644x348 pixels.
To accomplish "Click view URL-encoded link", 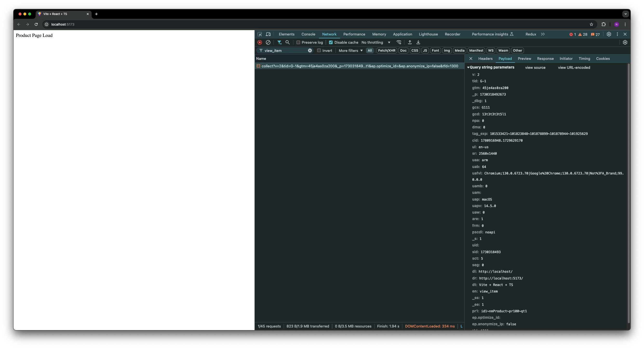I will click(x=574, y=68).
